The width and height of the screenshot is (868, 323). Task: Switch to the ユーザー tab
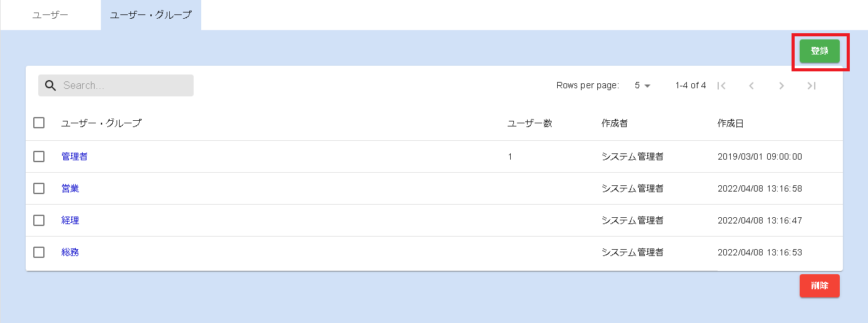[x=50, y=15]
